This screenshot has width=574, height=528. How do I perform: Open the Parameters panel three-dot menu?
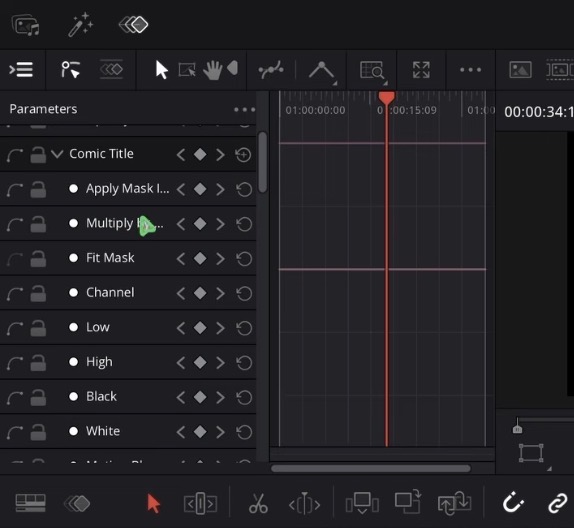(245, 109)
